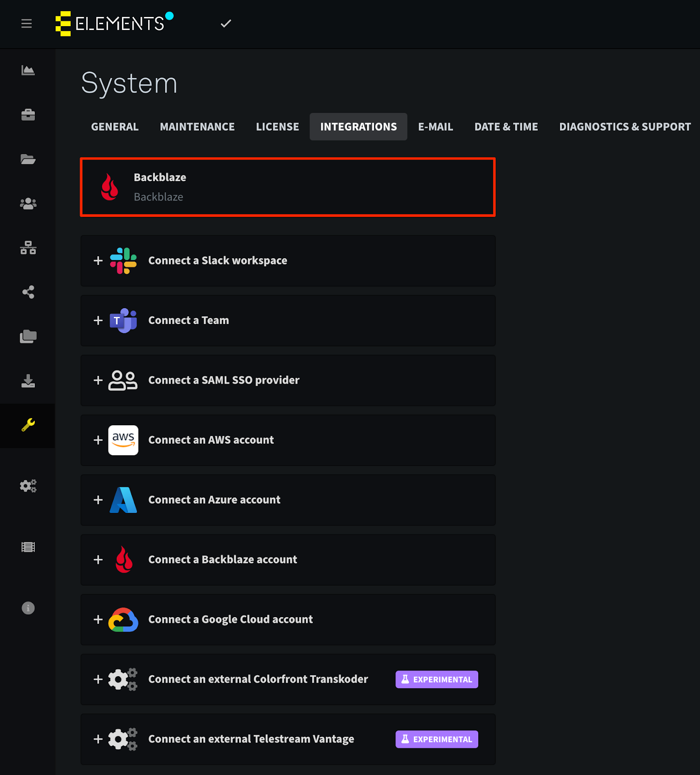Viewport: 700px width, 775px height.
Task: Open the users group sidebar icon
Action: (x=28, y=203)
